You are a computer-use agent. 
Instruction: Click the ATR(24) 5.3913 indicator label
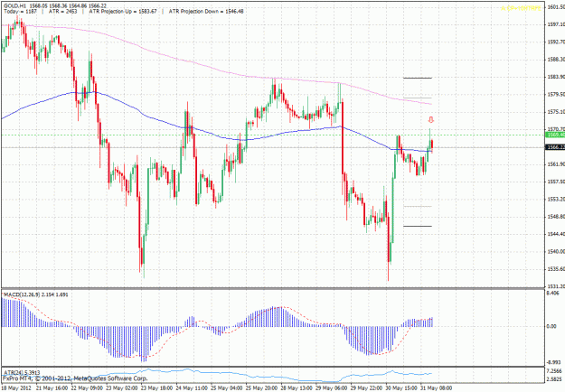pyautogui.click(x=22, y=372)
